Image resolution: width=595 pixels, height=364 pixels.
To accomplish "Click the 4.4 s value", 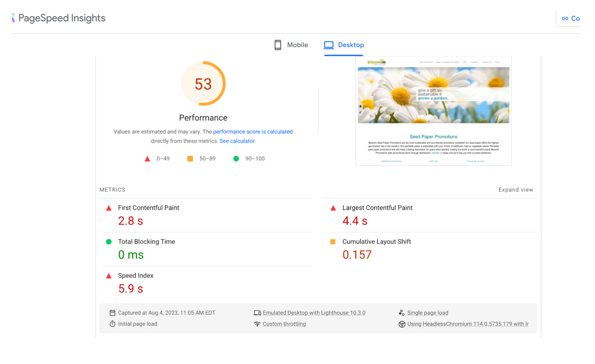I will pos(355,221).
